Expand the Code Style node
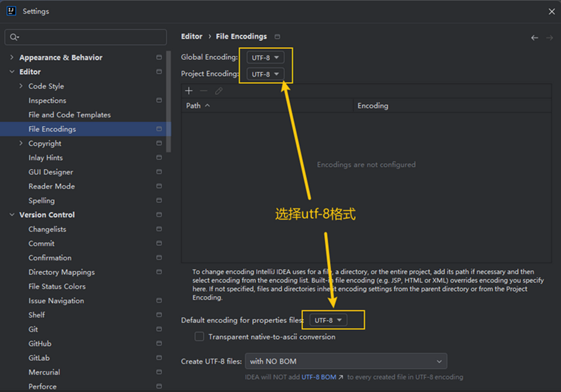 21,86
